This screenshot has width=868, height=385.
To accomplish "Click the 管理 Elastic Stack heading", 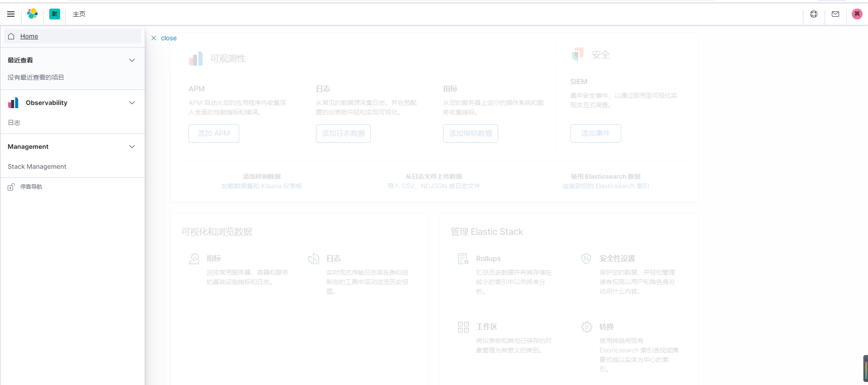I will (x=487, y=232).
